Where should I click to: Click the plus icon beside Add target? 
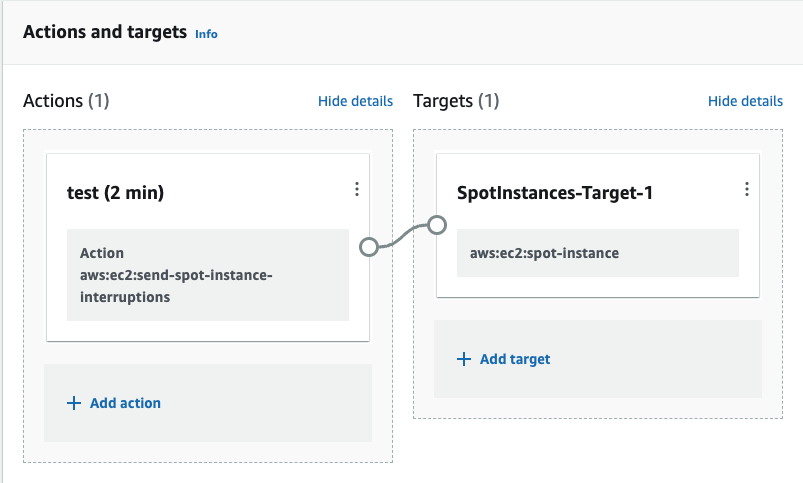point(463,359)
